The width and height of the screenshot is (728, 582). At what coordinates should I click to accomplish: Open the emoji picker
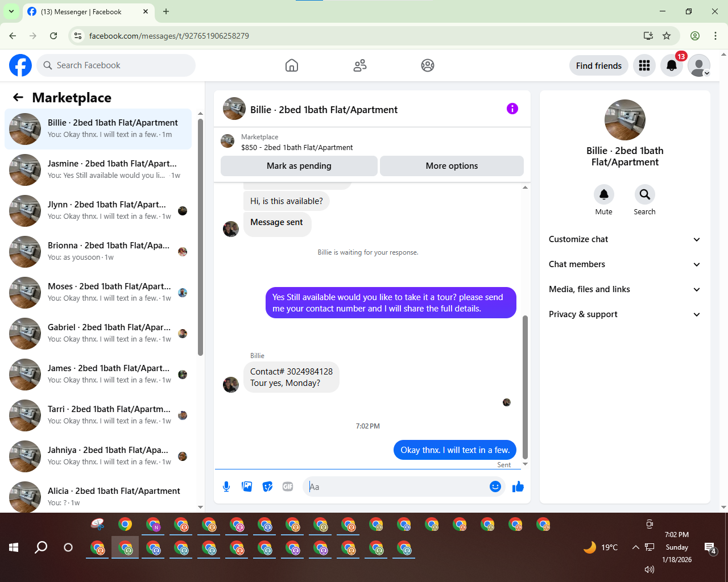[x=495, y=487]
